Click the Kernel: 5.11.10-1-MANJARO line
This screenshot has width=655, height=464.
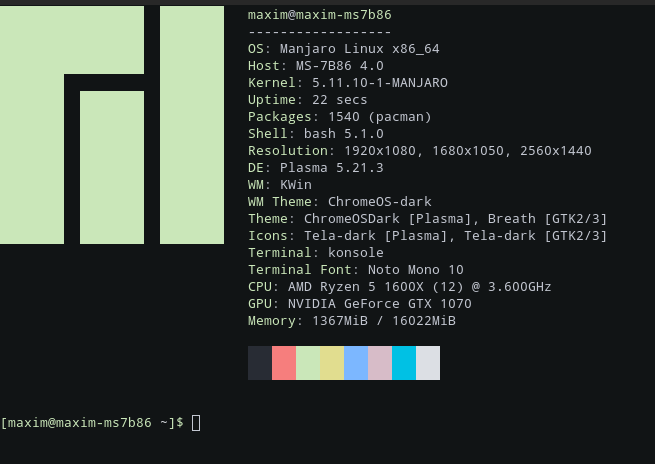pos(348,83)
